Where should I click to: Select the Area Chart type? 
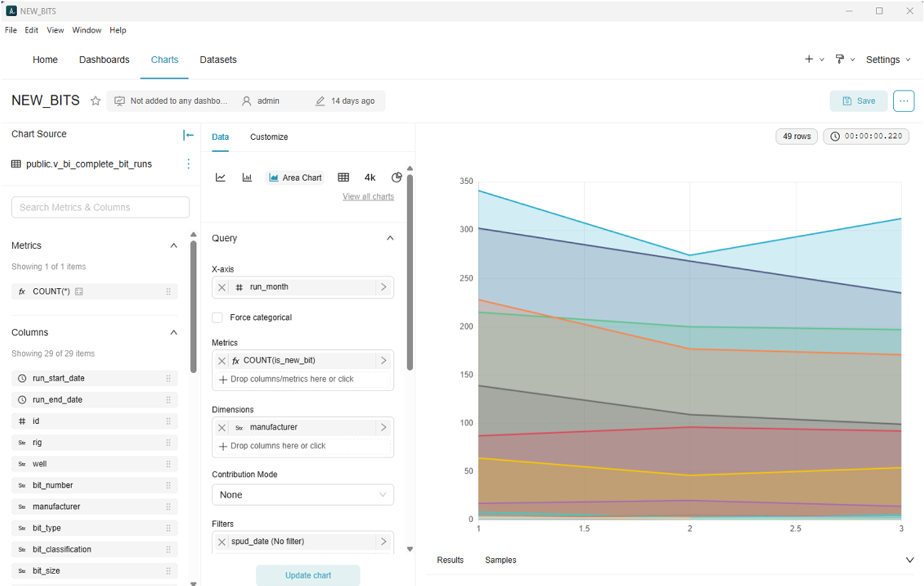(x=295, y=178)
